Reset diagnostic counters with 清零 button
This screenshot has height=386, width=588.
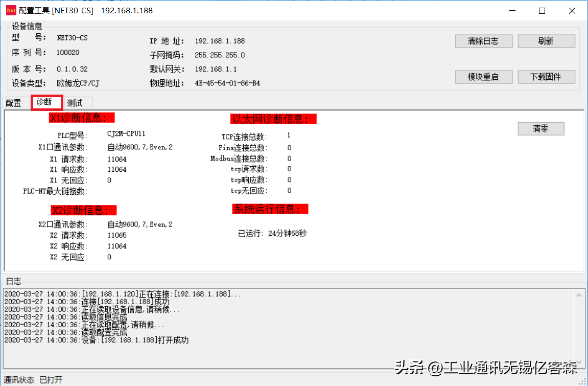(540, 129)
